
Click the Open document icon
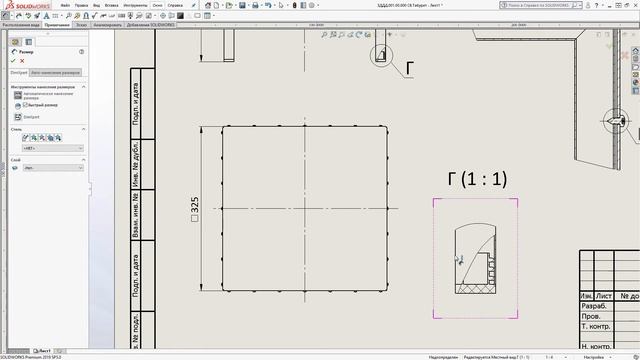tap(229, 5)
